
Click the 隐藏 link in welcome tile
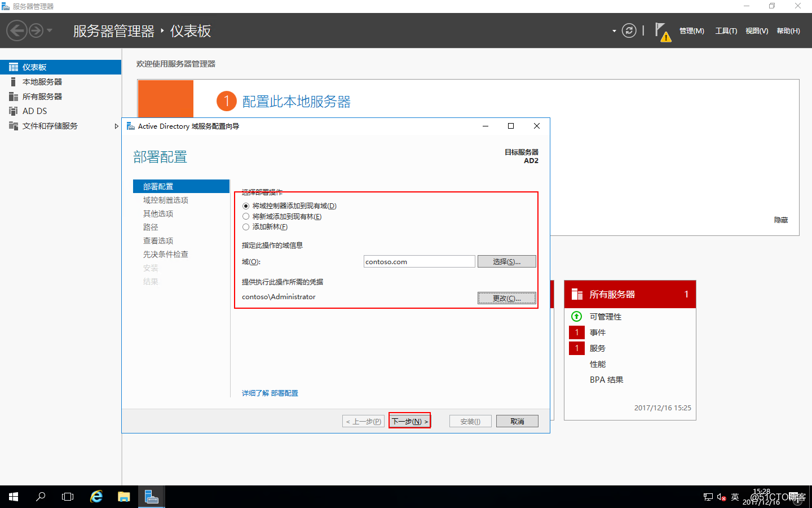(x=781, y=220)
